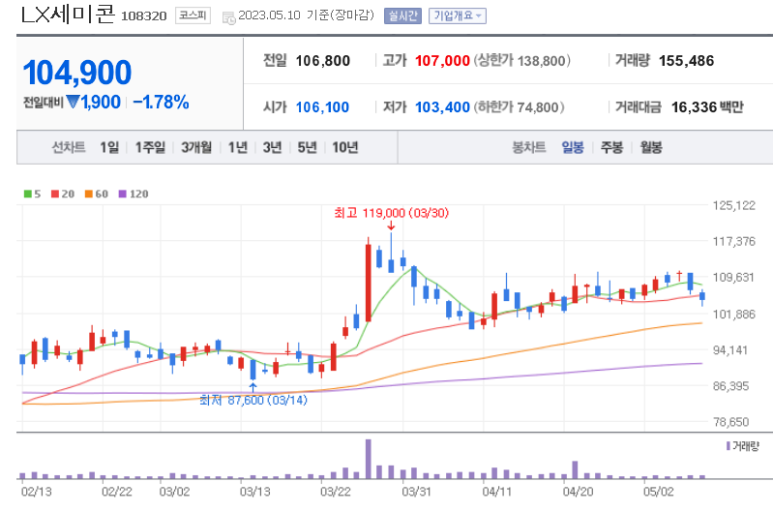Select the 3개월 line chart tab
Image resolution: width=773 pixels, height=512 pixels.
click(x=196, y=147)
